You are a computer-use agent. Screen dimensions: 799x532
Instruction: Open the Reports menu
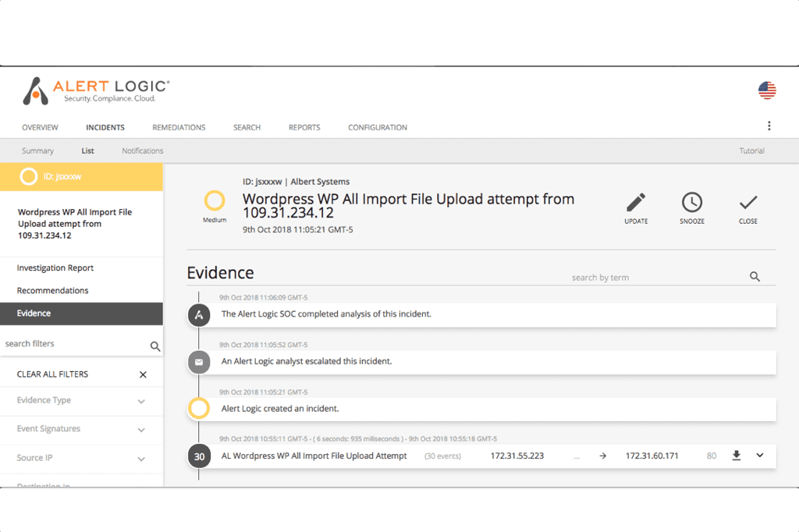pos(304,127)
